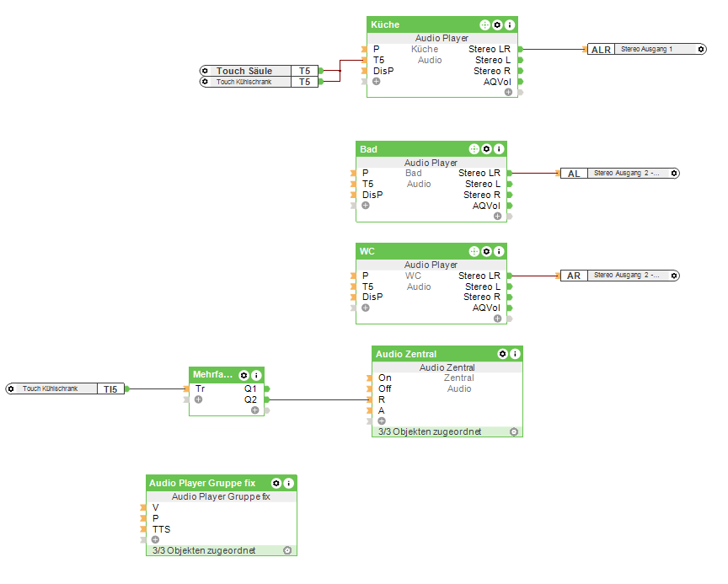Select P input on WC block
Screen dimensions: 728x584
366,276
